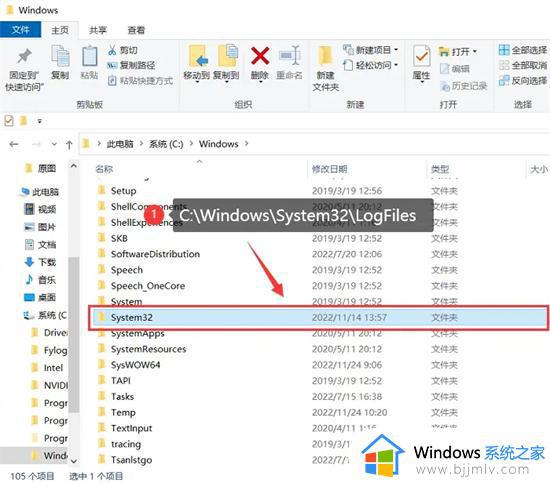Click 此电脑 in the address bar
Image resolution: width=550 pixels, height=483 pixels.
tap(120, 144)
